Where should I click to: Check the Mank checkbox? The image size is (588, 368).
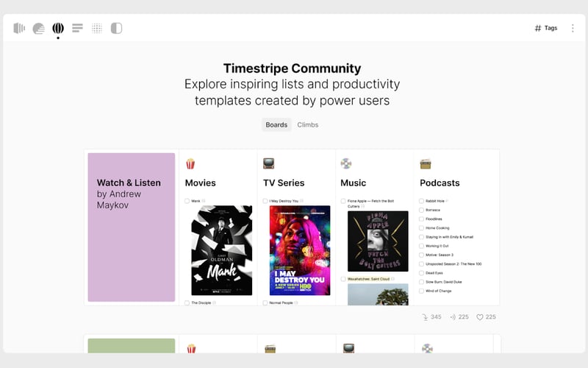[187, 201]
